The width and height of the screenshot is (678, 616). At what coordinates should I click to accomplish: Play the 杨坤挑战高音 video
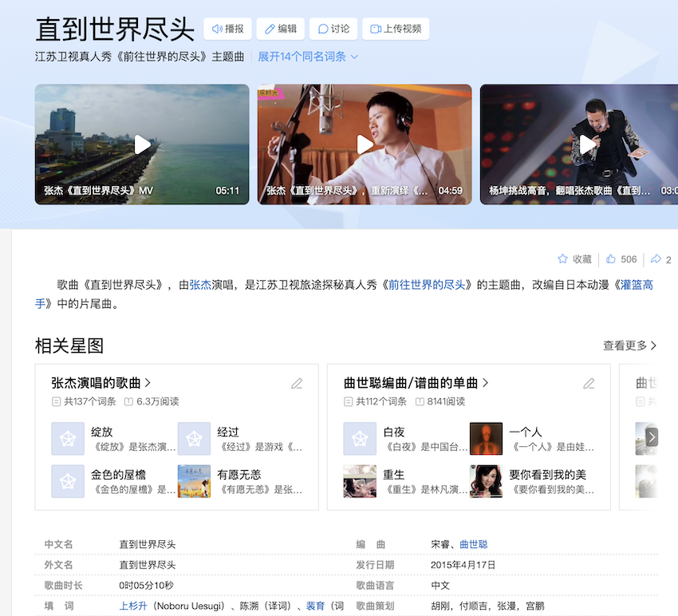pos(586,144)
